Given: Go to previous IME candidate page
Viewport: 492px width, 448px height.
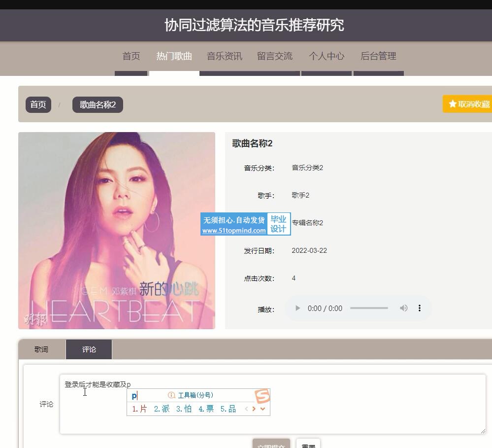Looking at the screenshot, I should click(246, 409).
